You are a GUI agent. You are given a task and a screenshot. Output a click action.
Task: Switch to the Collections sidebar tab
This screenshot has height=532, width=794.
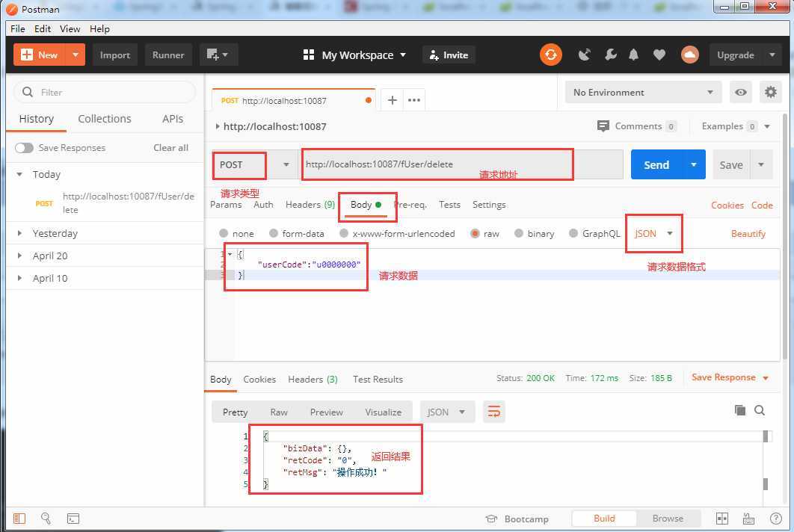105,119
